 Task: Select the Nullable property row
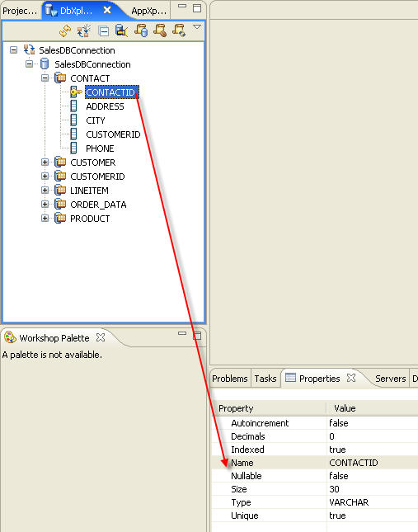coord(315,476)
